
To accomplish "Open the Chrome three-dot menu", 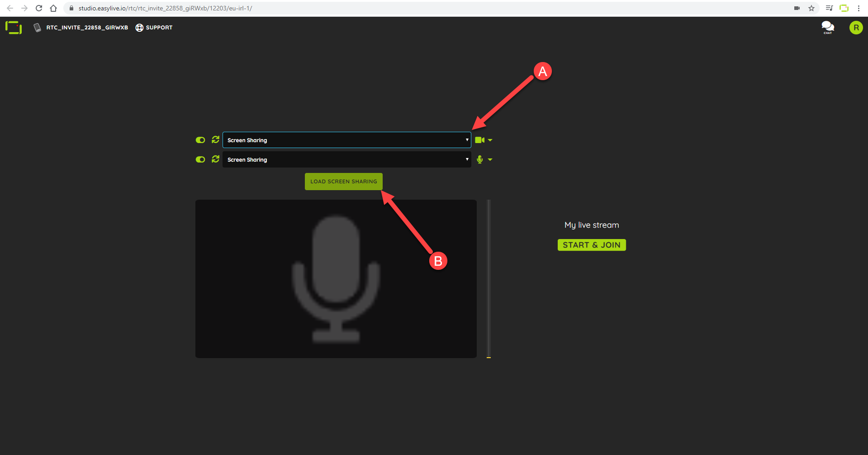I will [859, 8].
